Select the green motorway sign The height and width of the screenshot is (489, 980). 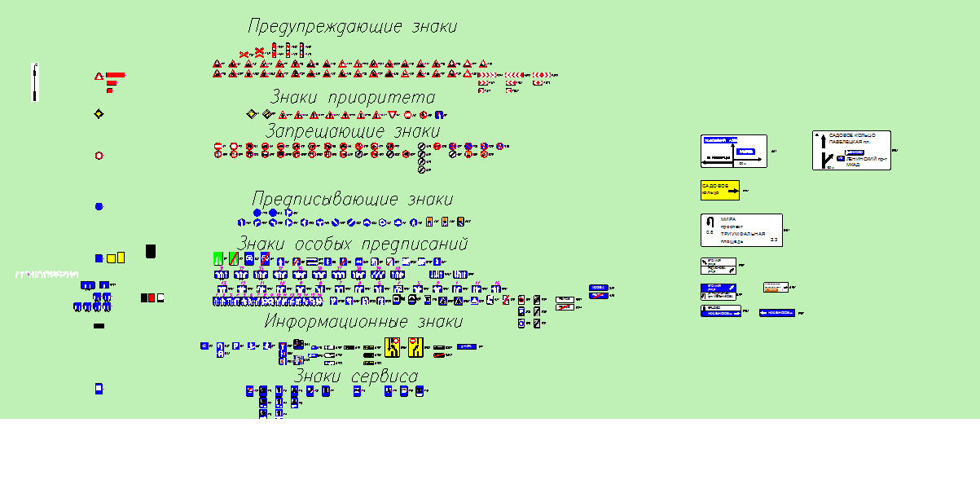pos(218,258)
